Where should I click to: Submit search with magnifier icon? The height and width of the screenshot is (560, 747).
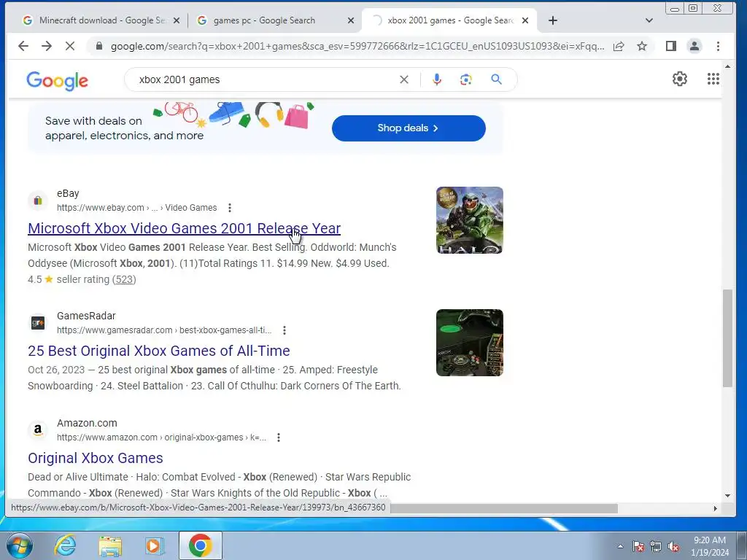(496, 79)
